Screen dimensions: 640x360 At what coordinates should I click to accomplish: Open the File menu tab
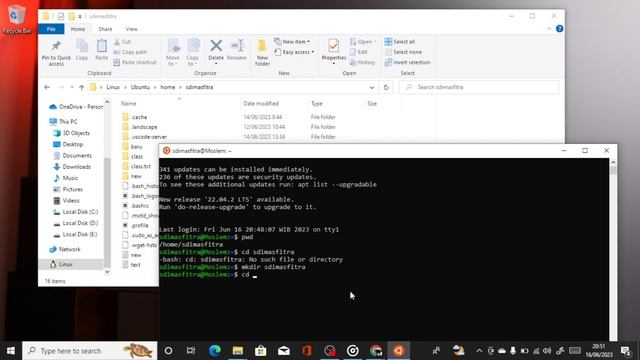51,29
